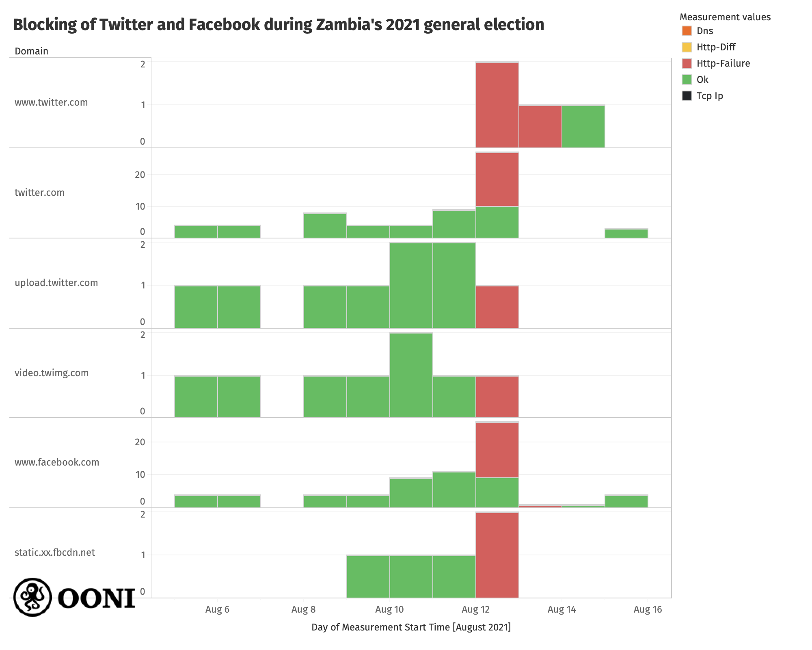Viewport: 812px width, 650px height.
Task: Select the Dns orange legend swatch
Action: point(687,31)
